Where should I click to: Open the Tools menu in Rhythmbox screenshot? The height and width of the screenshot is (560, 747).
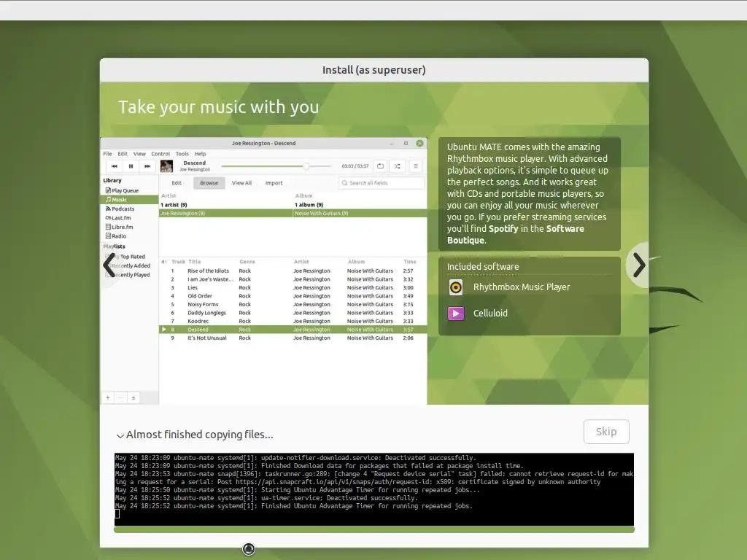(182, 154)
